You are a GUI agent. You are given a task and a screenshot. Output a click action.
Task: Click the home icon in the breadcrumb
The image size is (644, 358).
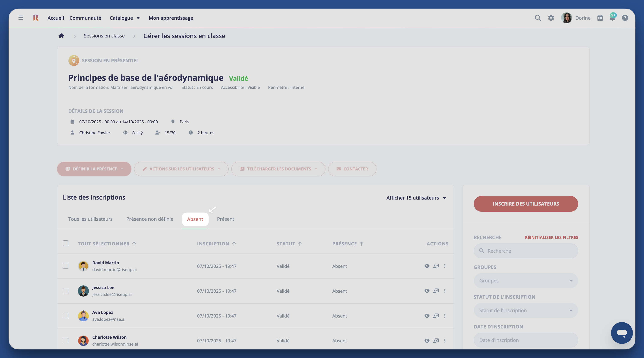[x=61, y=36]
